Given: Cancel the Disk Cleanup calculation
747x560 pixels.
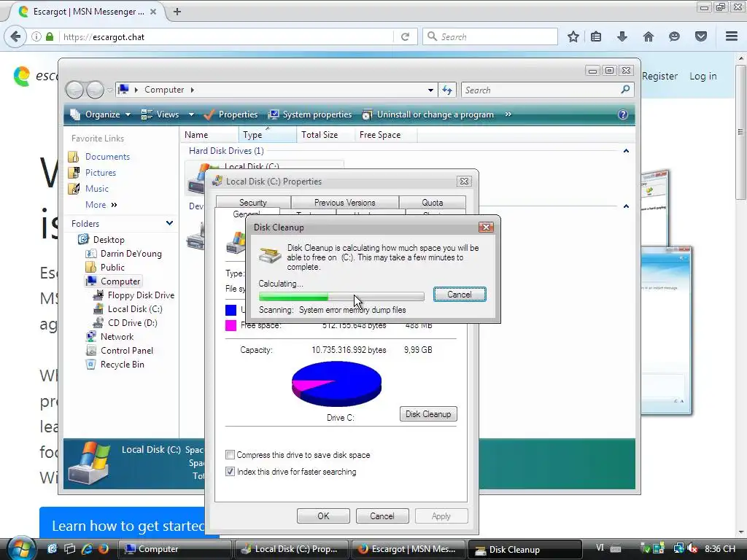Looking at the screenshot, I should click(460, 295).
